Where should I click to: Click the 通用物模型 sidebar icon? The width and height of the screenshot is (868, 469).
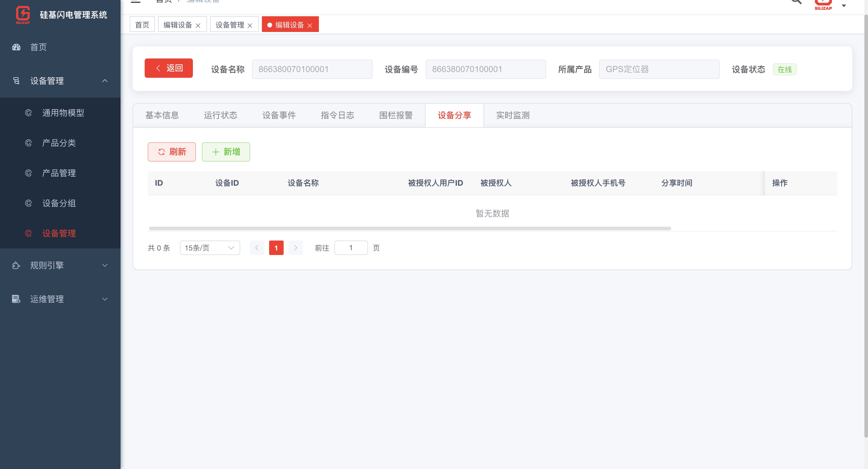(29, 113)
